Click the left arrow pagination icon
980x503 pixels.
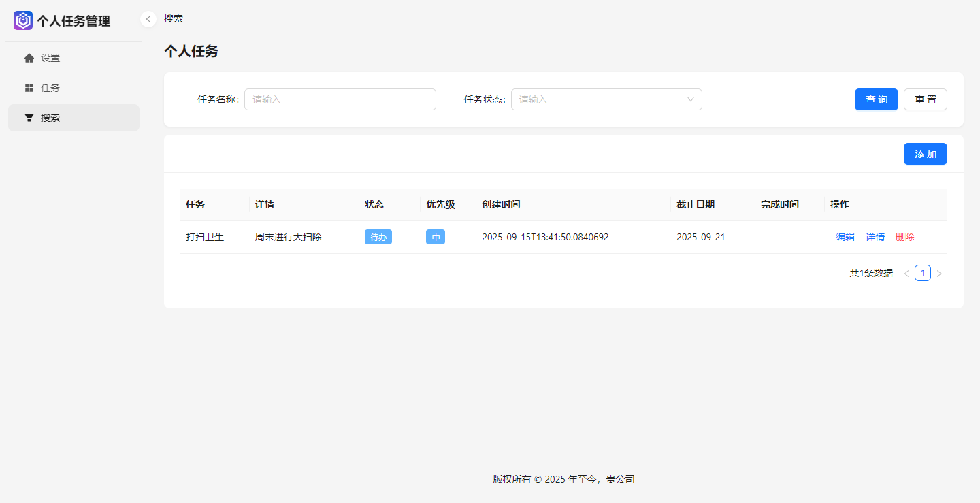pyautogui.click(x=906, y=272)
